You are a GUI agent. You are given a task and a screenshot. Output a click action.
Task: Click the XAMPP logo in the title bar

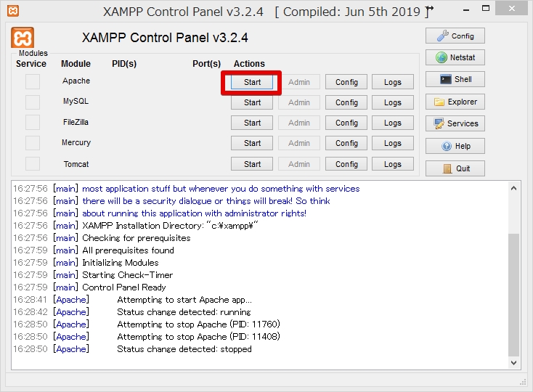click(x=13, y=11)
